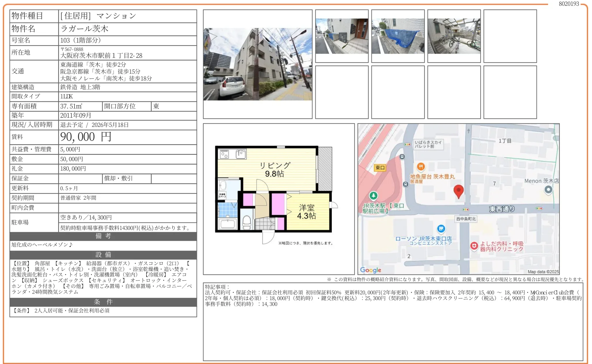Click the 東口 station exit label

point(380,168)
